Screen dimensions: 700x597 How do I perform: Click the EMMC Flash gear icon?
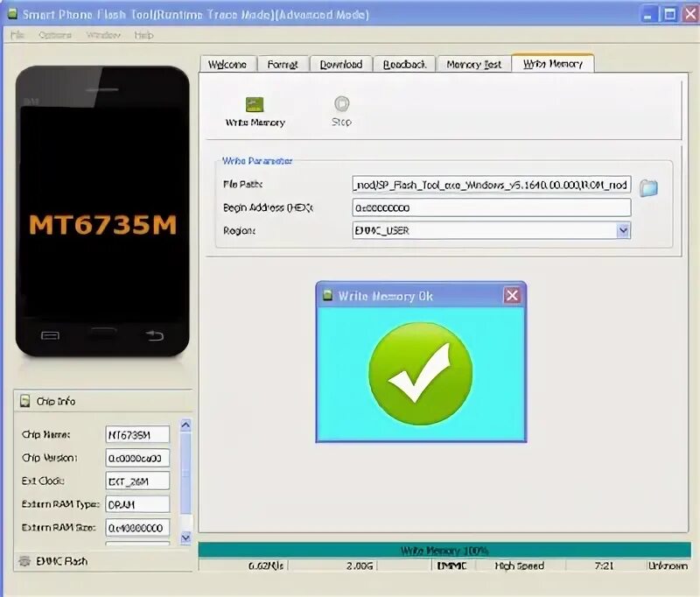[x=24, y=561]
